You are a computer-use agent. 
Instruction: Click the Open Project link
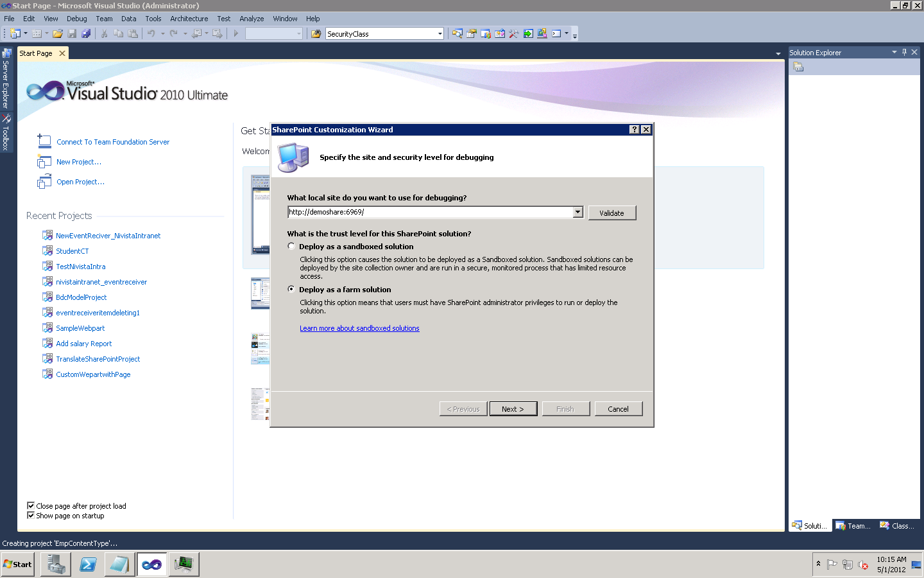coord(80,182)
